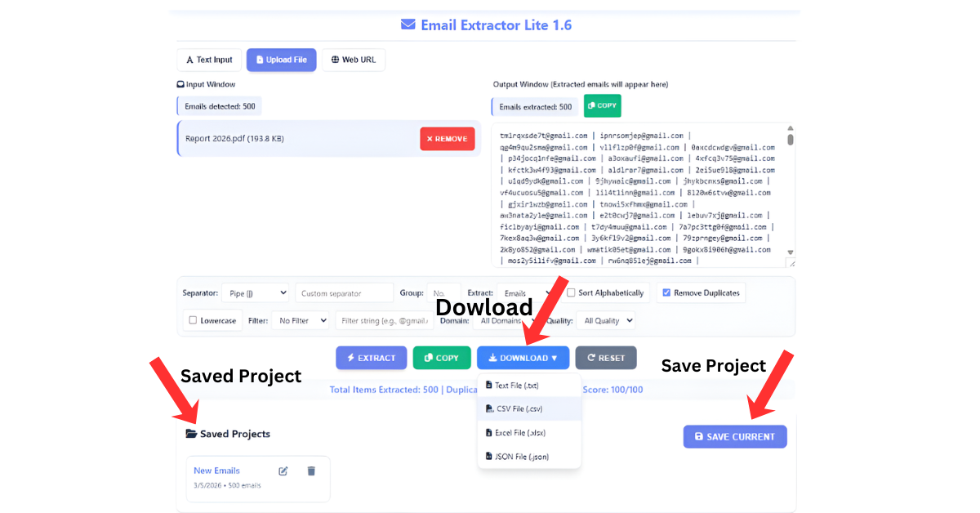The width and height of the screenshot is (980, 513).
Task: Choose Text File (.txt) from download menu
Action: click(529, 385)
